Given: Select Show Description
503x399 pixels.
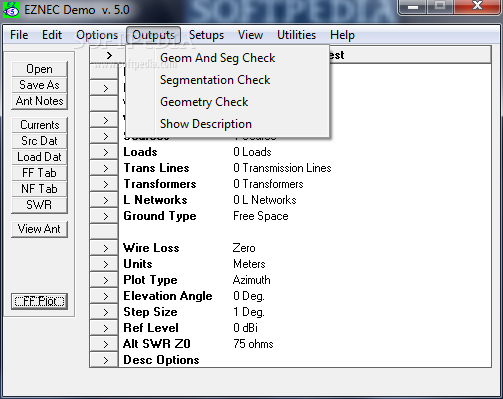Looking at the screenshot, I should coord(227,124).
